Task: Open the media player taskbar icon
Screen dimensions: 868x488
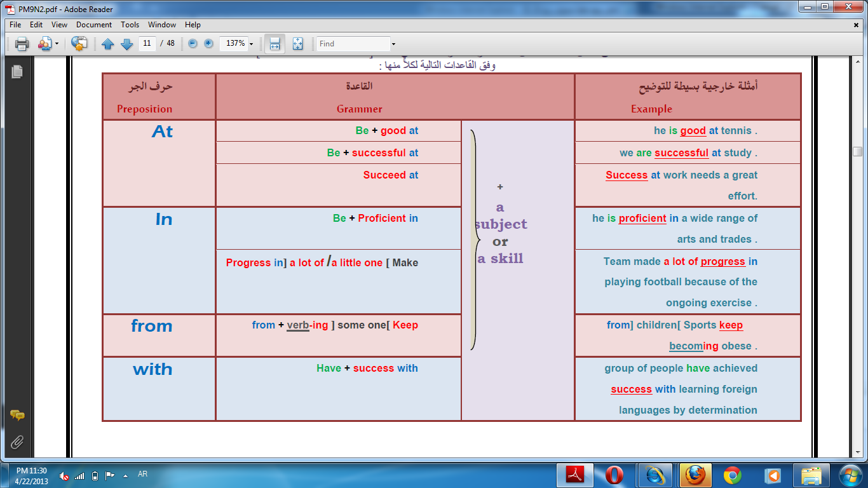Action: coord(773,475)
